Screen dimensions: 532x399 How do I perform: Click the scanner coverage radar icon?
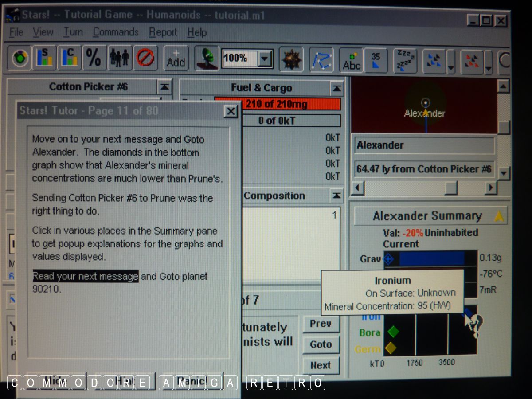207,59
